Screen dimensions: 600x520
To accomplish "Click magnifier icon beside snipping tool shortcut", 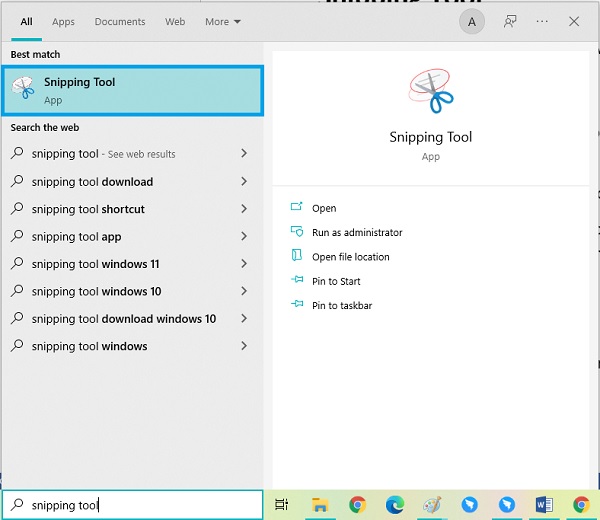I will [x=17, y=209].
